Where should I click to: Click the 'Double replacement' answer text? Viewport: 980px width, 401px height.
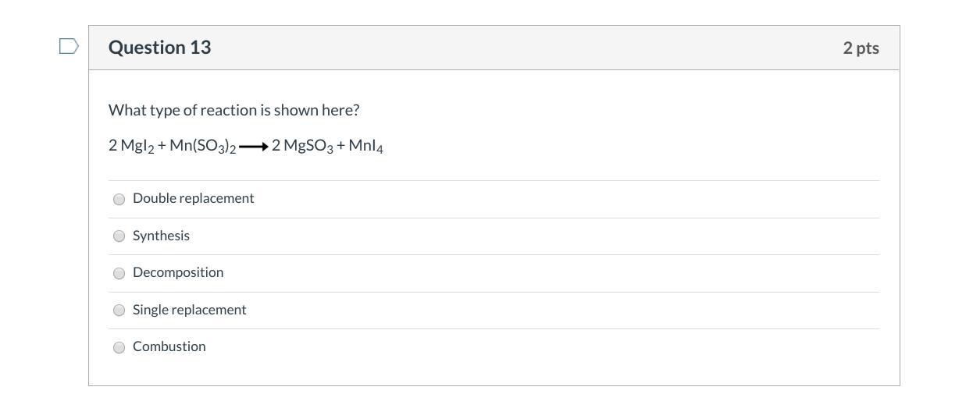pos(193,198)
